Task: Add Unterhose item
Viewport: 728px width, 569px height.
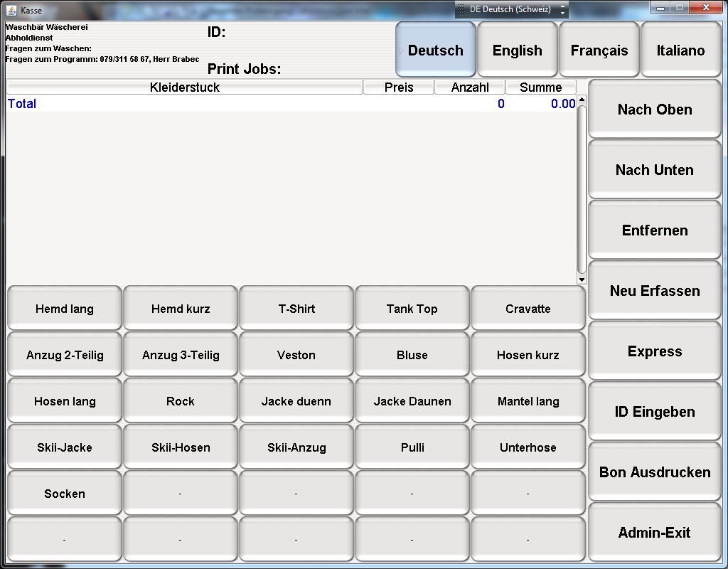Action: (x=528, y=447)
